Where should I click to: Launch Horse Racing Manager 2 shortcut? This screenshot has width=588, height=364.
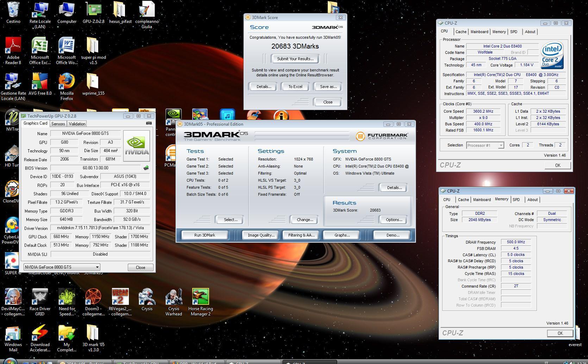point(200,302)
